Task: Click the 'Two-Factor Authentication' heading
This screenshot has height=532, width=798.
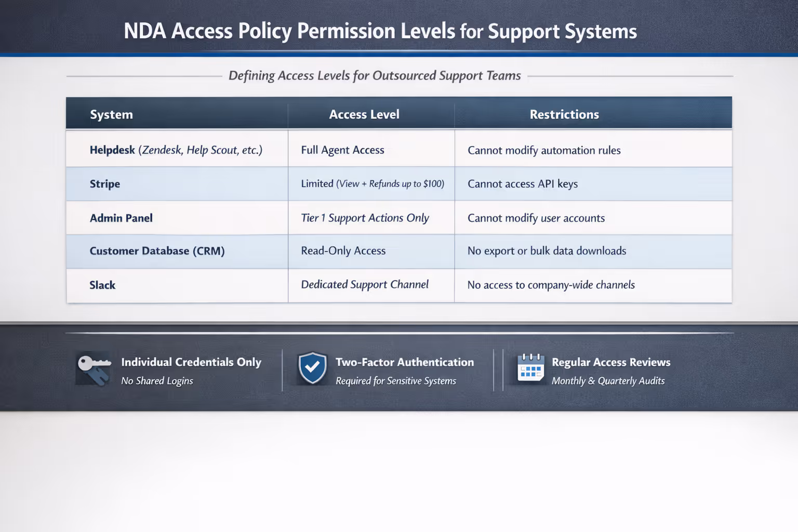Action: coord(405,362)
